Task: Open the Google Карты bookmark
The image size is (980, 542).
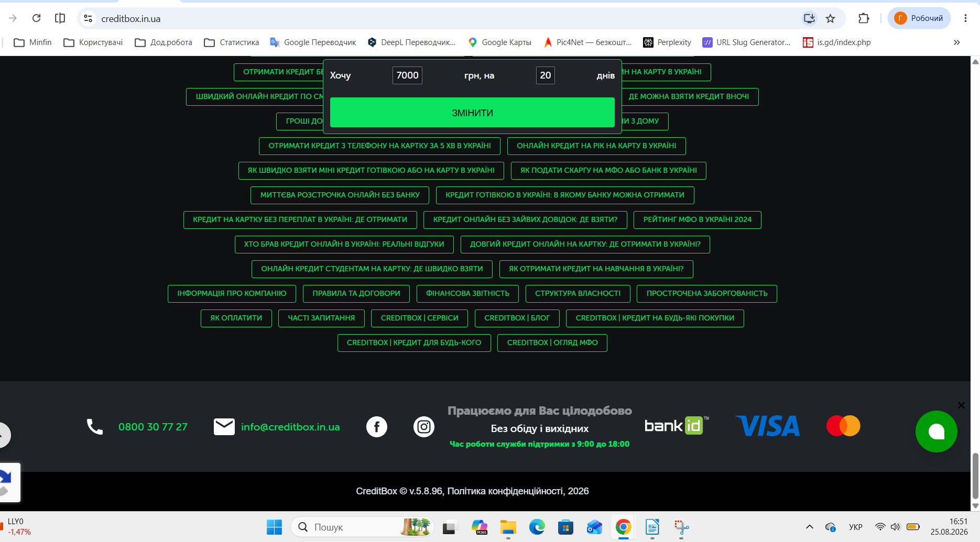Action: pos(500,42)
